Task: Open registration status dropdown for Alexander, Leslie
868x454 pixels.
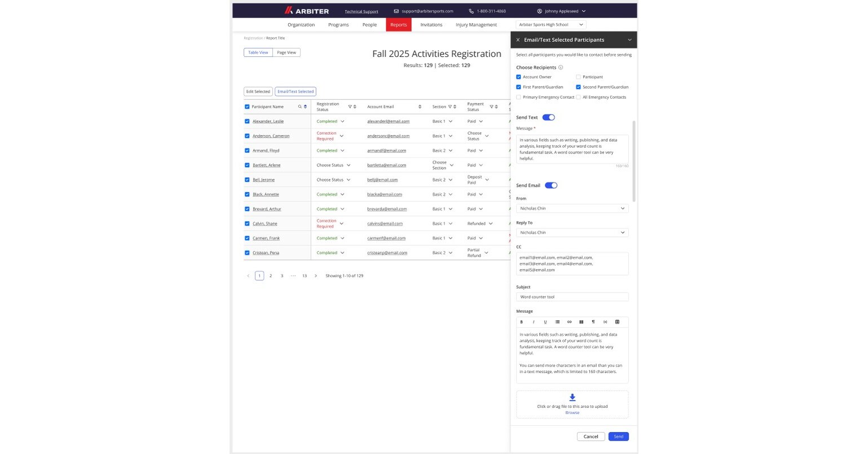Action: point(342,121)
